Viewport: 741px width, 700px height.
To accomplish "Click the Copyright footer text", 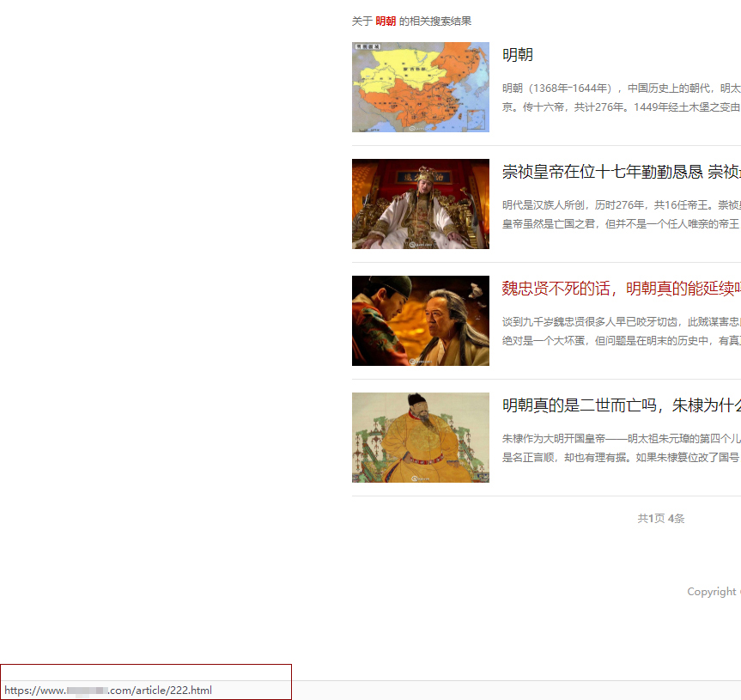I will click(x=714, y=592).
